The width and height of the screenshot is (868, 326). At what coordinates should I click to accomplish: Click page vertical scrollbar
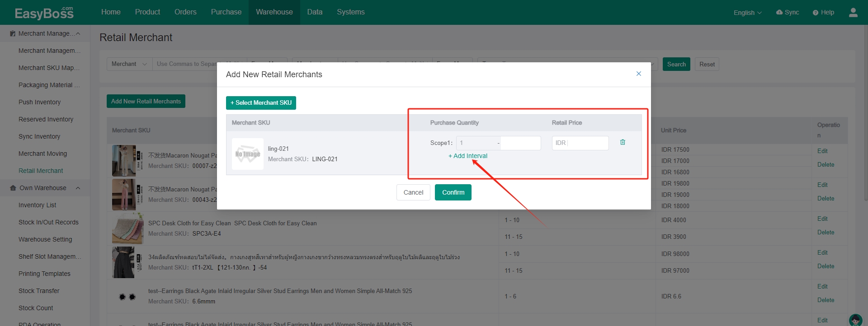pyautogui.click(x=865, y=113)
